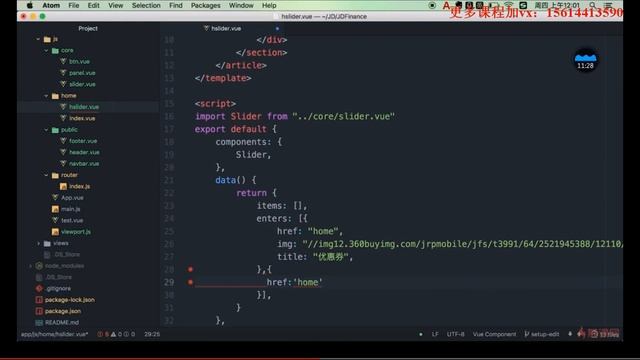Open main.js in the tree

pos(70,209)
